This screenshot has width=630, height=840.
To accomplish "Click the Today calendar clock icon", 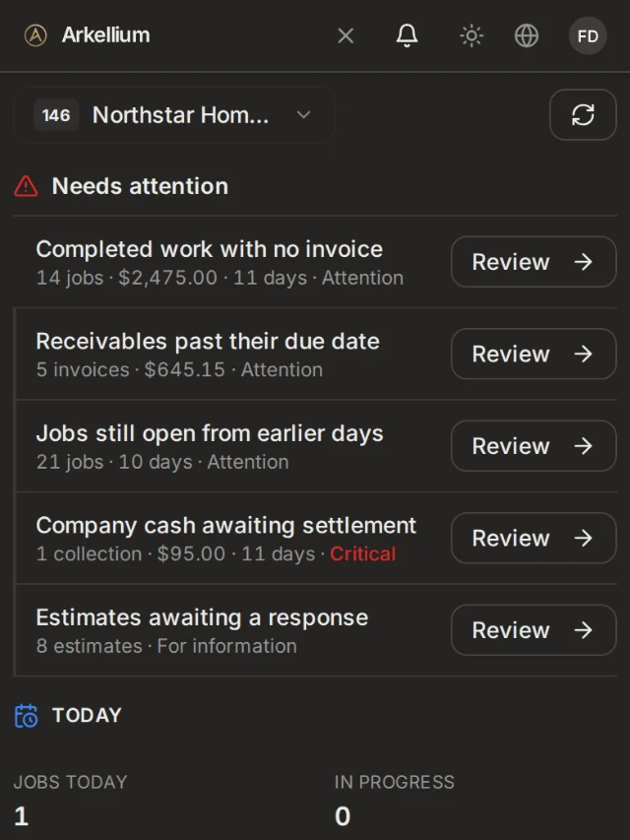I will click(26, 716).
